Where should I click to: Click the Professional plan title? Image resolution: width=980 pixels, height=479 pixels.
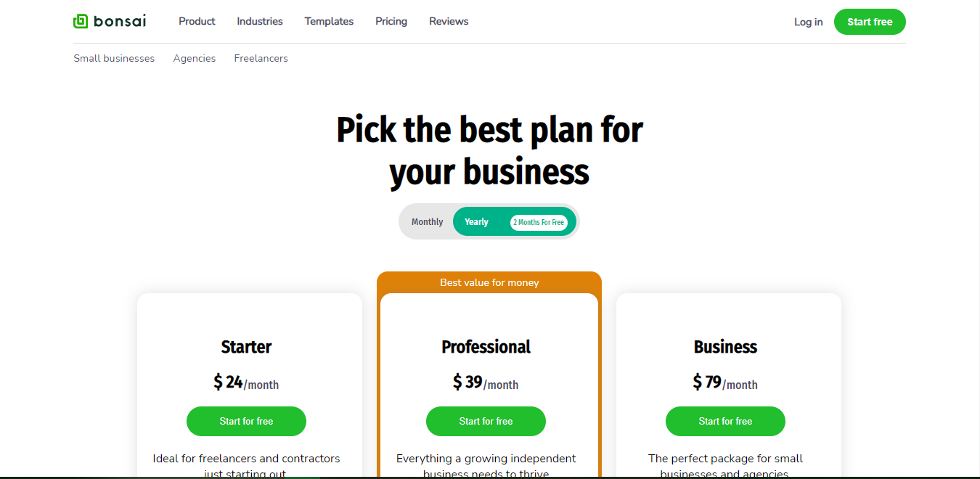[486, 347]
